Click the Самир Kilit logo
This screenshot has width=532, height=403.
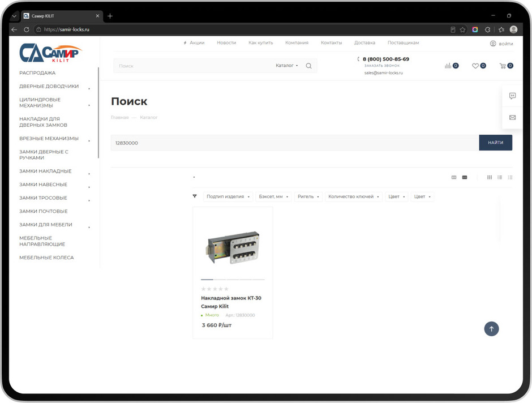(50, 53)
